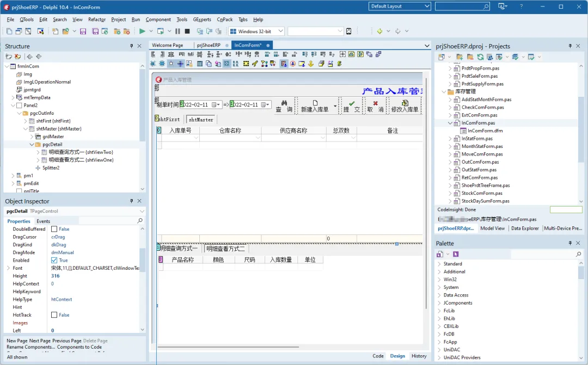Screen dimensions: 588x365
Task: Open the GExperts menu
Action: coord(202,20)
